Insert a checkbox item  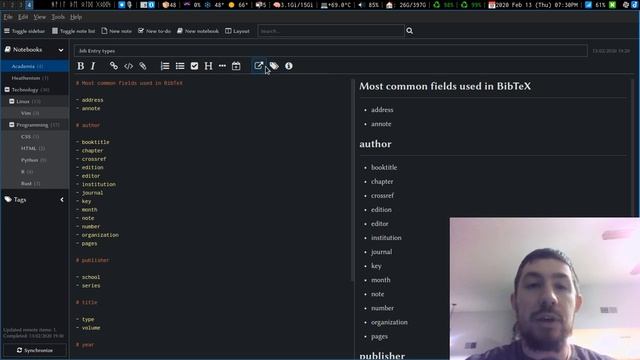click(x=194, y=66)
